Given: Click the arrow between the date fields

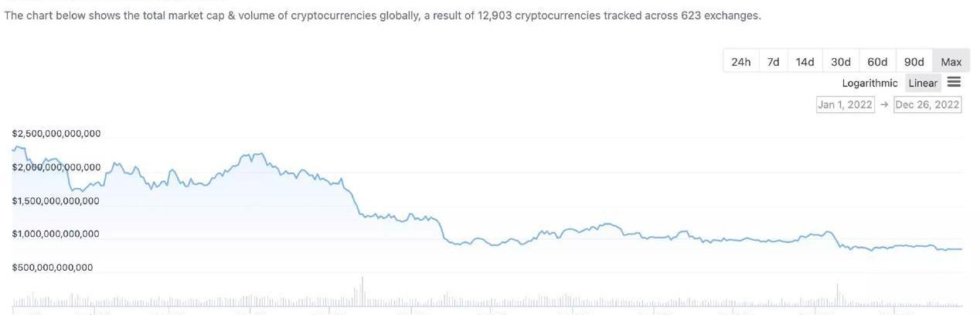Looking at the screenshot, I should [884, 104].
